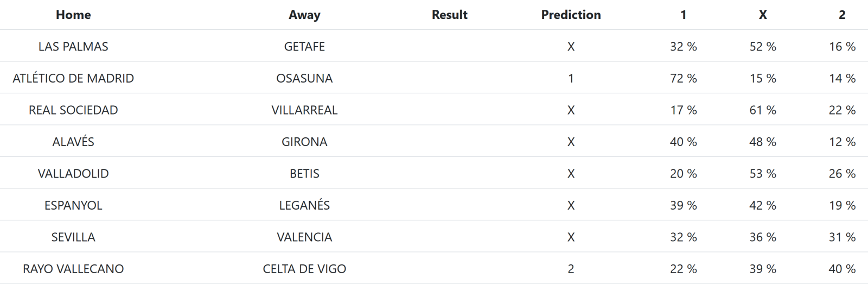Click the BETIS away team cell

click(x=304, y=174)
